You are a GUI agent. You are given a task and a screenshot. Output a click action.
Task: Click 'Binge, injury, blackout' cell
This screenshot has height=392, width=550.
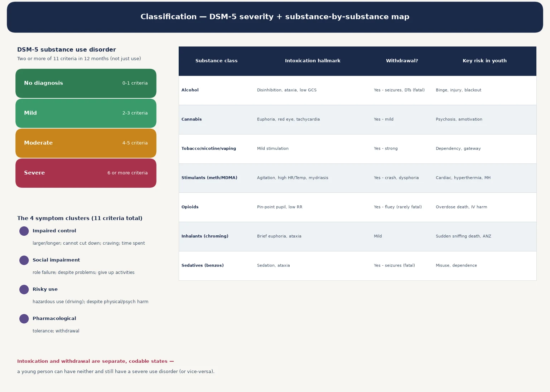[x=458, y=90]
